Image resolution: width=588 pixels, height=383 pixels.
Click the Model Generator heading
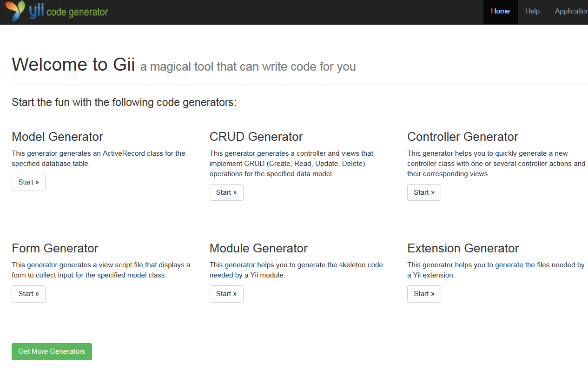click(x=57, y=137)
